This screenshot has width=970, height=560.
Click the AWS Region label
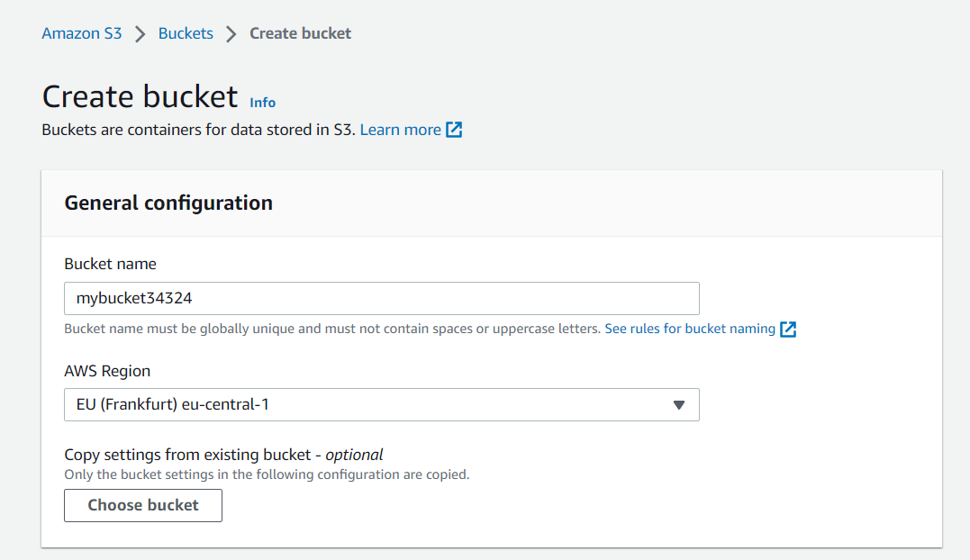click(x=107, y=371)
